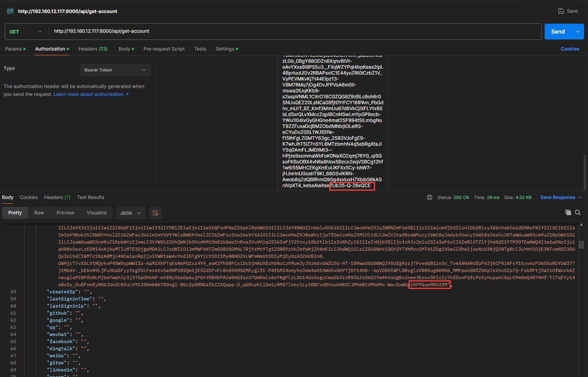Select the Raw response view
588x377 pixels.
tap(39, 213)
